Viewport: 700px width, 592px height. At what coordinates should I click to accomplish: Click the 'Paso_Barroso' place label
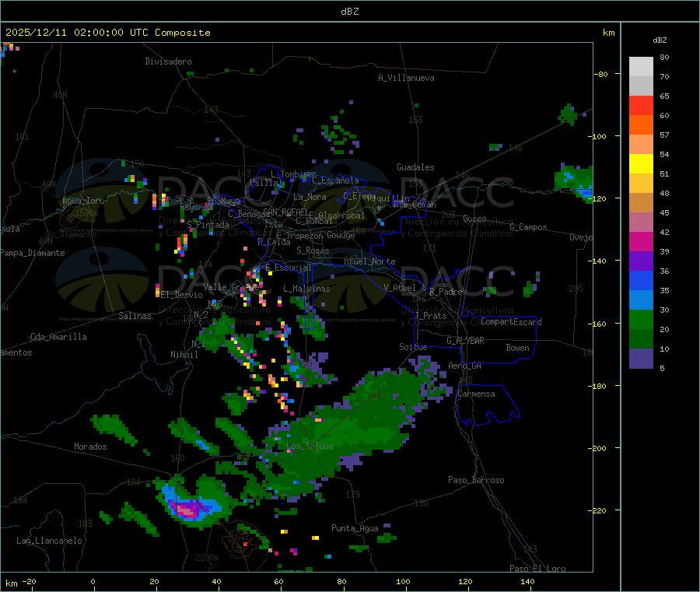coord(476,480)
